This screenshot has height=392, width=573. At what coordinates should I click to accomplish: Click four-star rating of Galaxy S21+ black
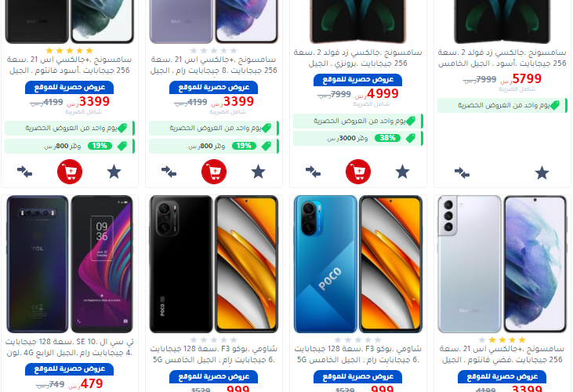pos(70,51)
